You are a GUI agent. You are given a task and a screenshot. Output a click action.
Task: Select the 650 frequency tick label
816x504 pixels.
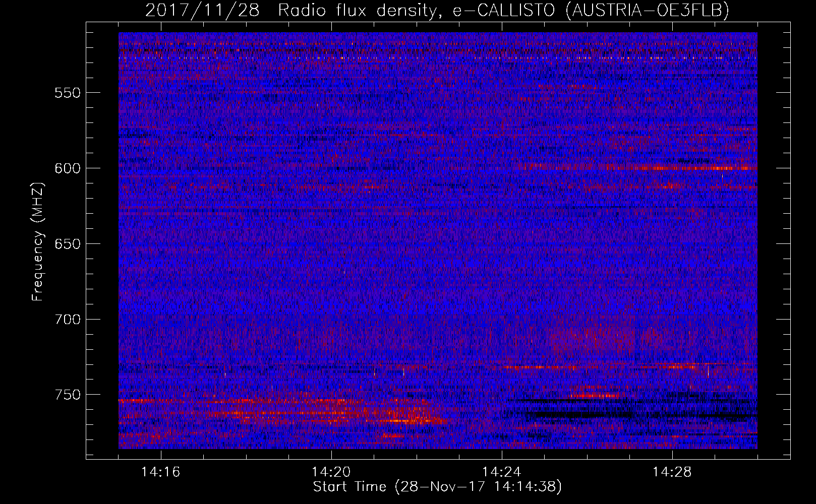(x=68, y=244)
